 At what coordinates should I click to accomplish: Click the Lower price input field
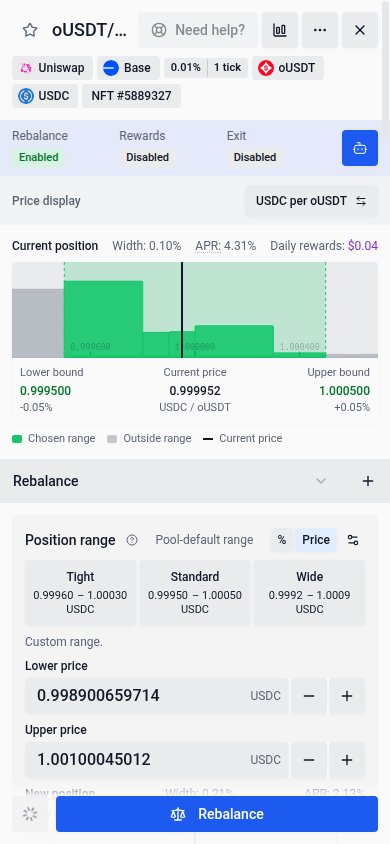(x=157, y=696)
